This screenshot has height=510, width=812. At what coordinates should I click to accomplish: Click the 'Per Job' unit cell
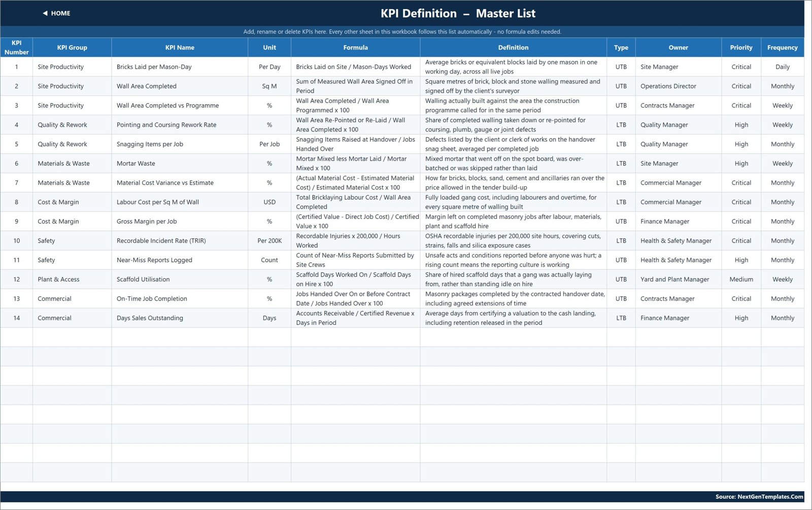coord(269,144)
